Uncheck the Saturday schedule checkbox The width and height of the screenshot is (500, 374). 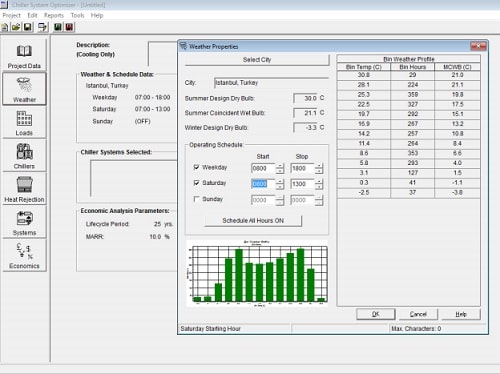pyautogui.click(x=196, y=183)
